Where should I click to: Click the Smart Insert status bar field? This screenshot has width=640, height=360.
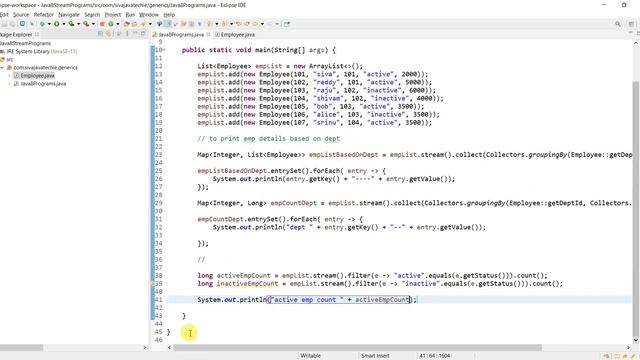pos(375,356)
